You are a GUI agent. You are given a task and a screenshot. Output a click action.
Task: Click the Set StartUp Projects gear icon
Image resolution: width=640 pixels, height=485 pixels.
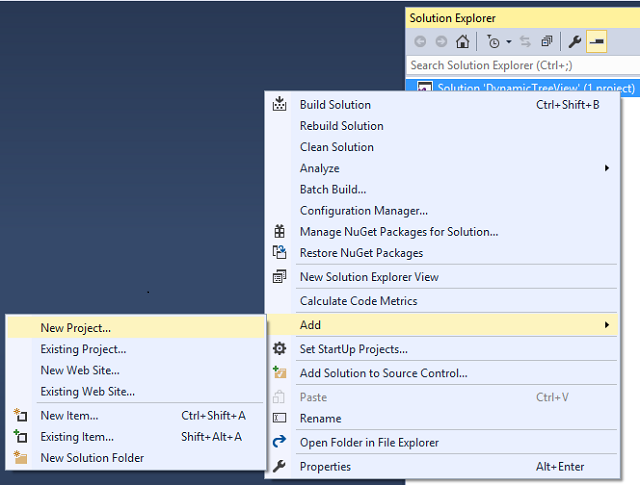[x=280, y=349]
